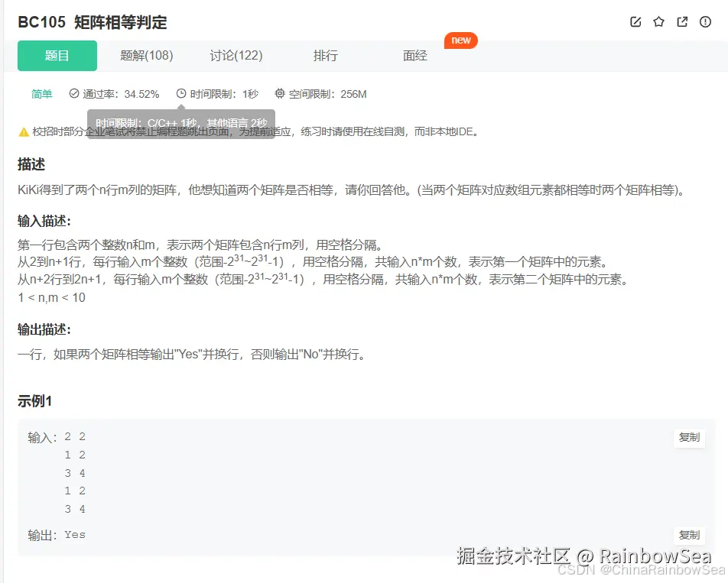This screenshot has width=728, height=583.
Task: Star this problem to favorite it
Action: (658, 22)
